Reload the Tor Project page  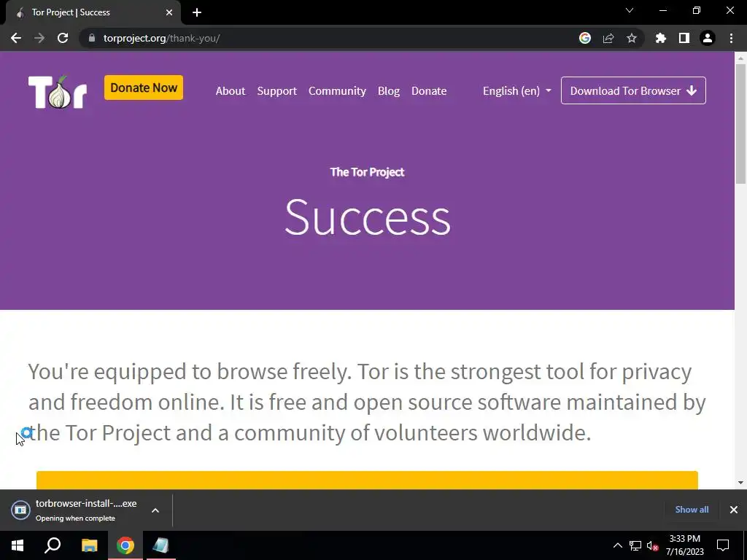click(63, 38)
